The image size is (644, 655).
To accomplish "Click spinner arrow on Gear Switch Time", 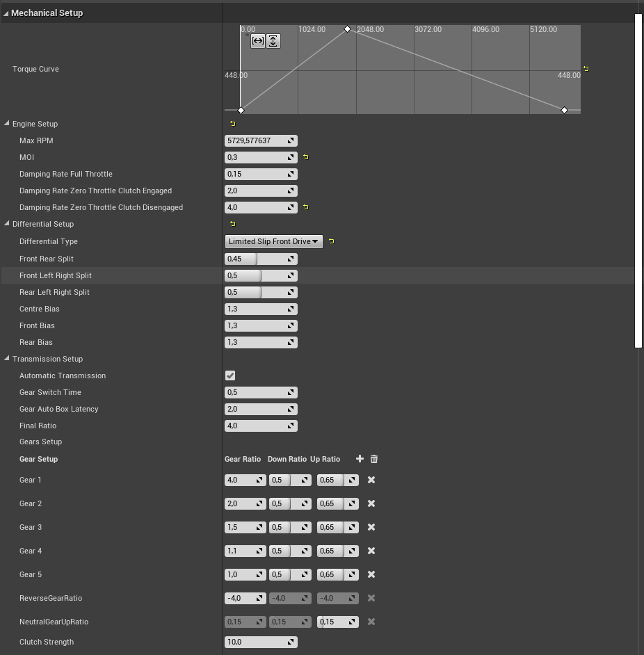I will 291,392.
